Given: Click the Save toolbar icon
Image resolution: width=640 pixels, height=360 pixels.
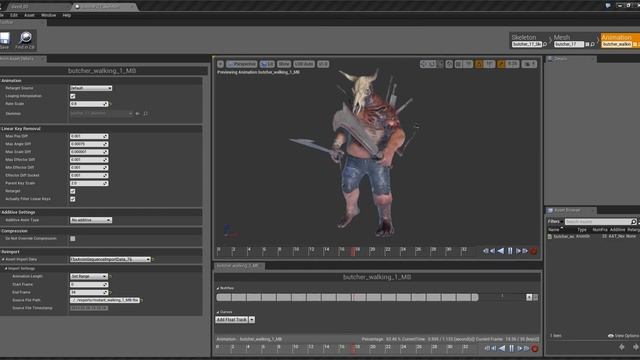Looking at the screenshot, I should (5, 40).
